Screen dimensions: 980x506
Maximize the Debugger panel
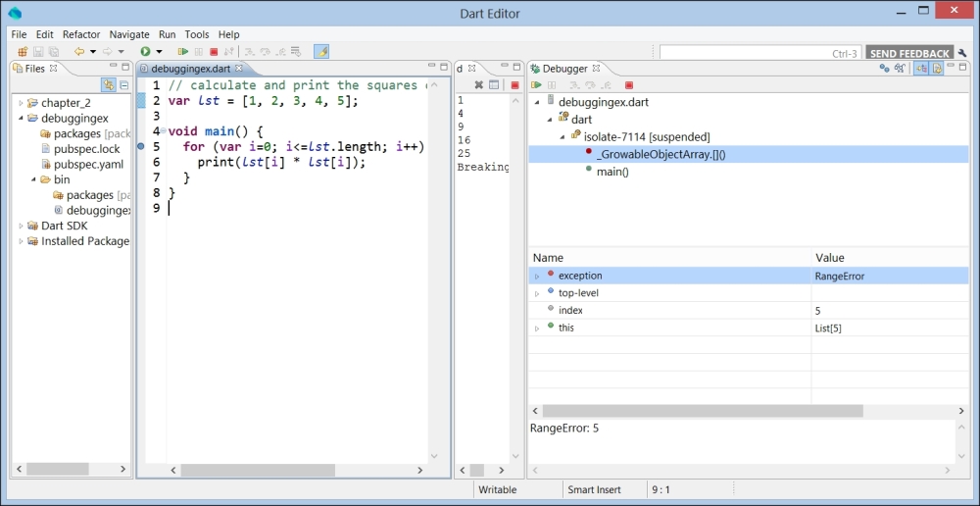click(963, 67)
